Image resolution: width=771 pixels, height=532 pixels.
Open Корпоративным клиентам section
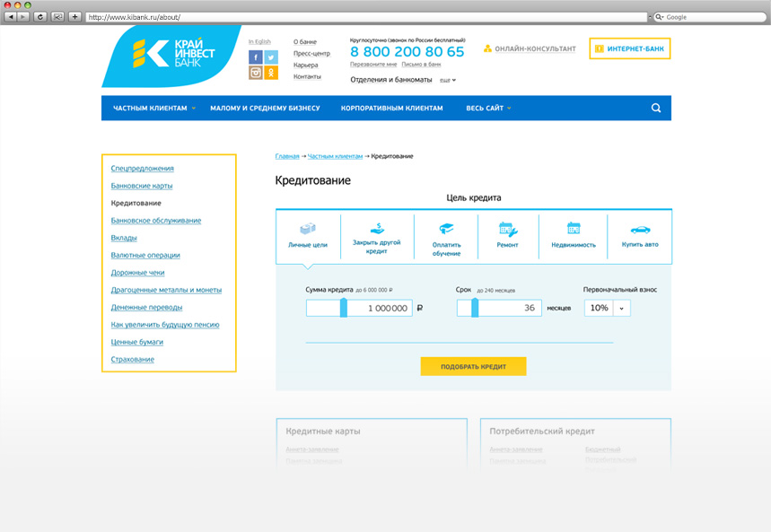[392, 109]
